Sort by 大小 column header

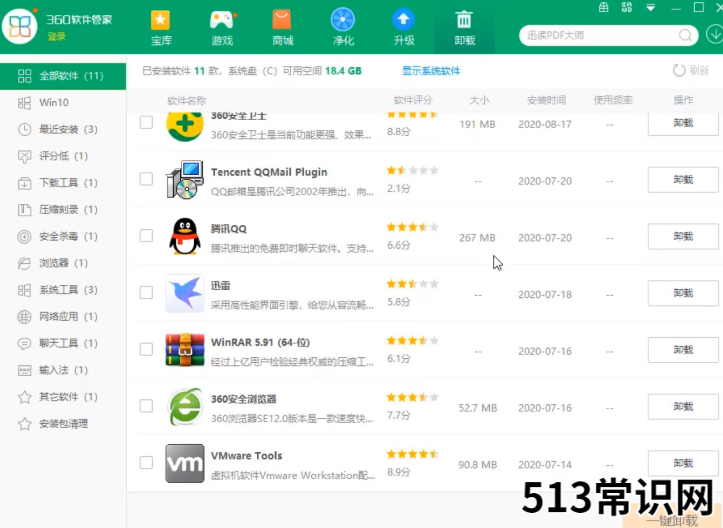click(479, 100)
